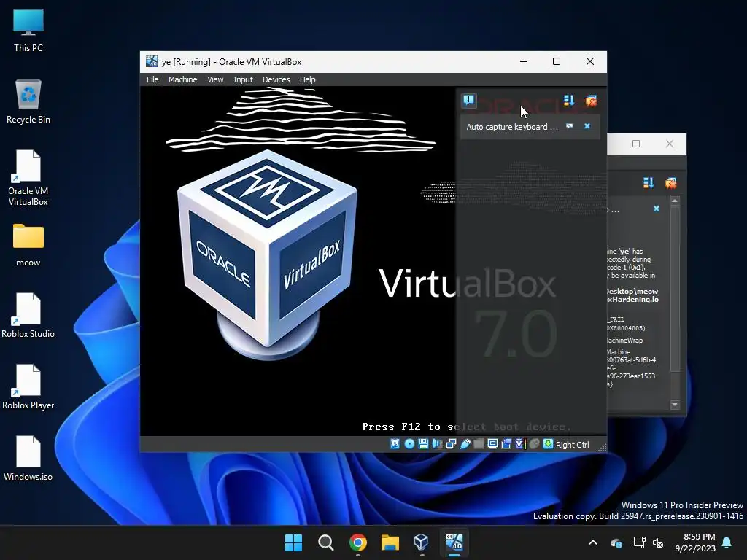Dismiss the Auto capture keyboard notification
The image size is (747, 560).
[587, 126]
